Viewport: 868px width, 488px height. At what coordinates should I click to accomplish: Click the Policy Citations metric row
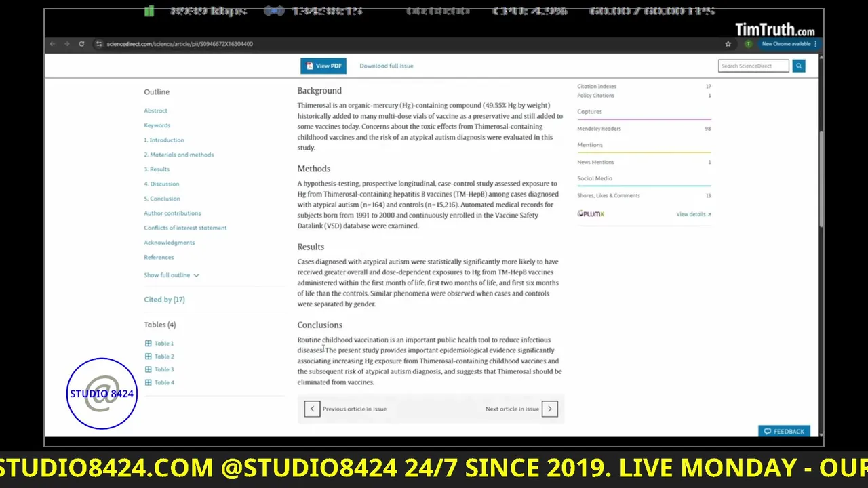[x=644, y=96]
